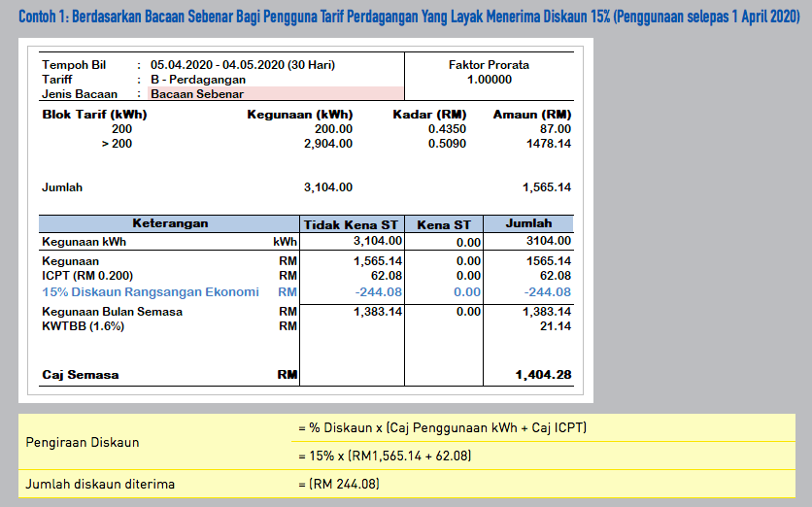Select the 2,904.00 usage value

(x=328, y=144)
